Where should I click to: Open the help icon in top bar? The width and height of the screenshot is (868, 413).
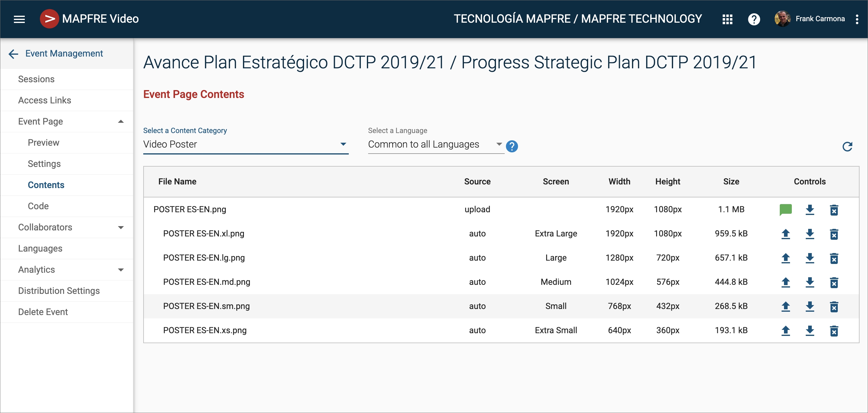coord(753,19)
